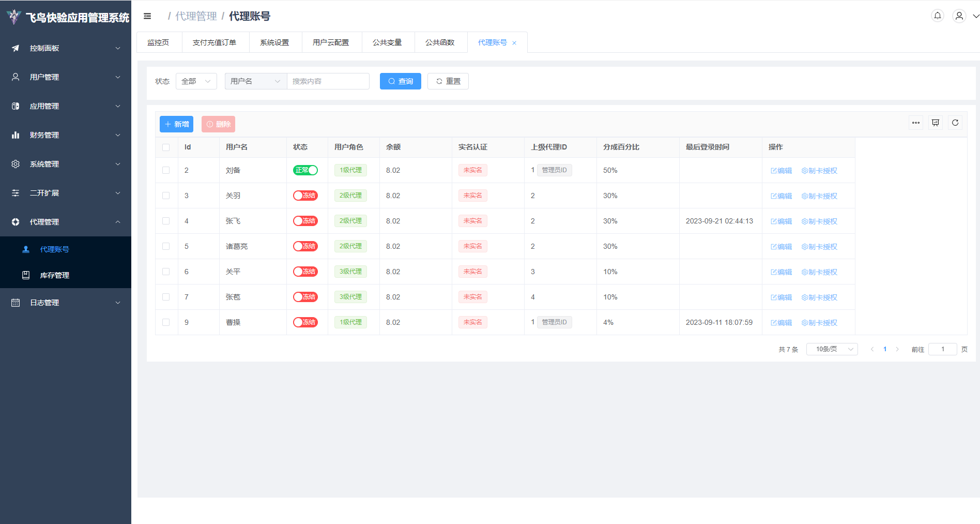Viewport: 980px width, 524px height.
Task: Switch to the 支付充值订单 tab
Action: coord(215,42)
